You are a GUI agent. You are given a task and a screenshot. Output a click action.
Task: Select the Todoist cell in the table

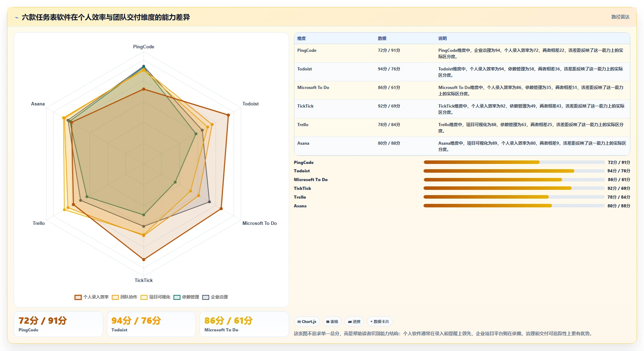[x=304, y=69]
